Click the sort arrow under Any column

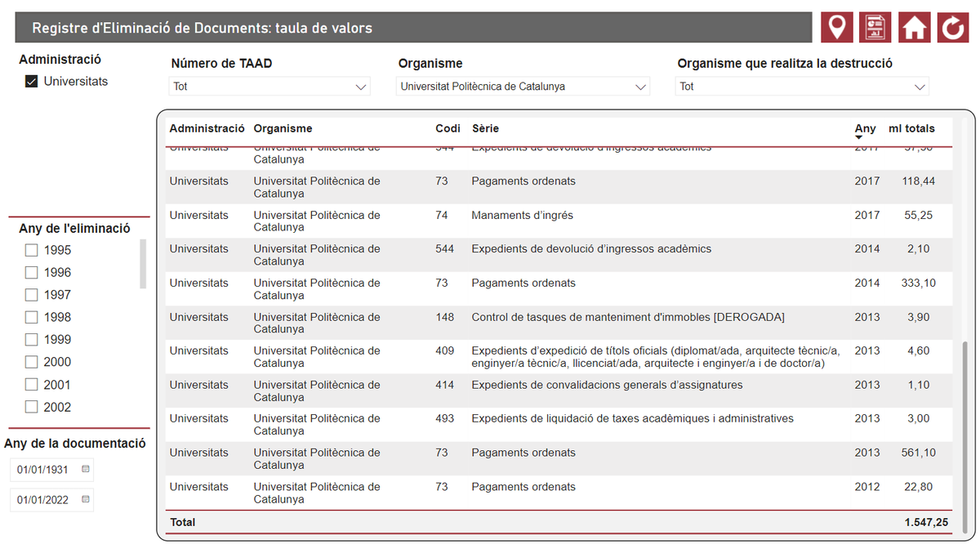tap(859, 138)
